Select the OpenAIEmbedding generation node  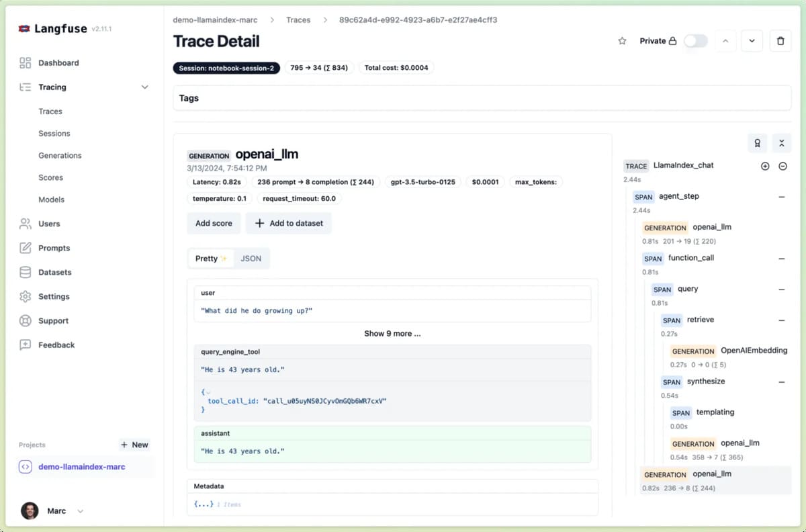point(729,357)
